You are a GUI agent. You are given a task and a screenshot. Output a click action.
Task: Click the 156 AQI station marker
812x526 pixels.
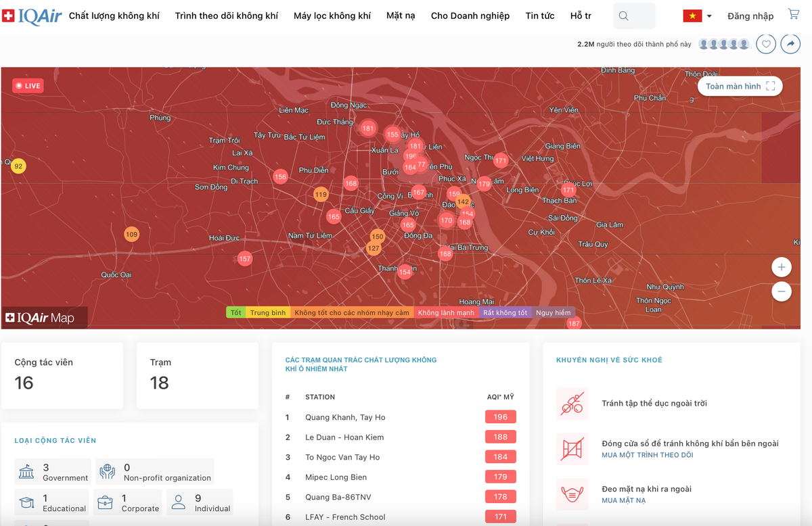(x=280, y=176)
